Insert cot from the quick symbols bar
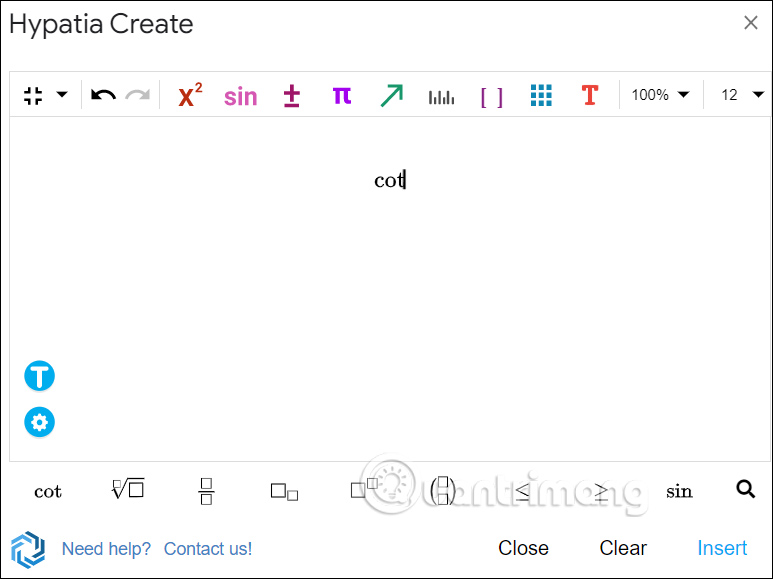The width and height of the screenshot is (773, 579). (48, 492)
